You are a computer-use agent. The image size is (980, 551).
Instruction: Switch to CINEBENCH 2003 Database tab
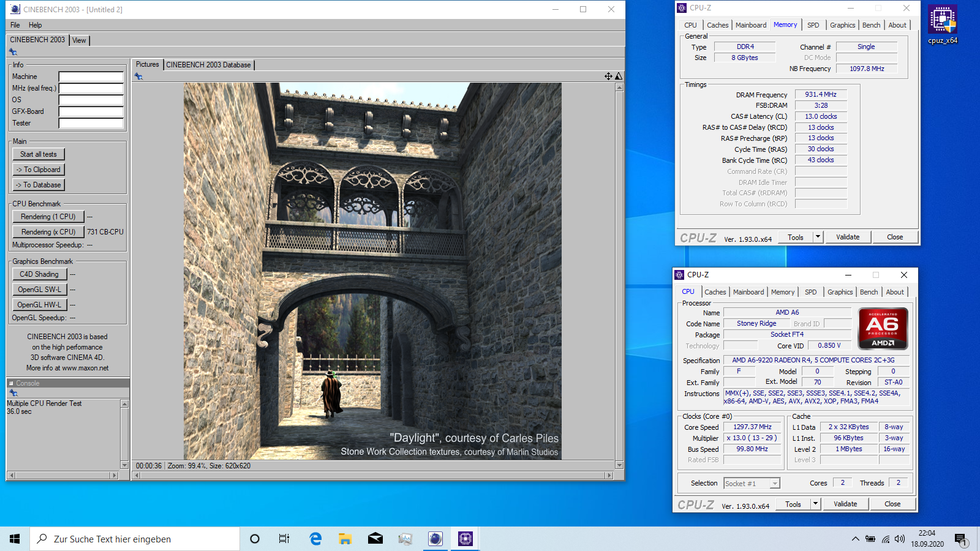tap(208, 65)
